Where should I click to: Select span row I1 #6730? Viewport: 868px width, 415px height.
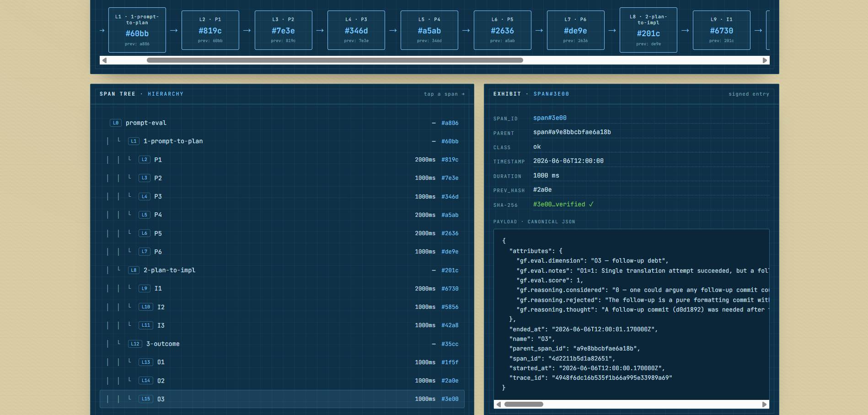pyautogui.click(x=282, y=289)
